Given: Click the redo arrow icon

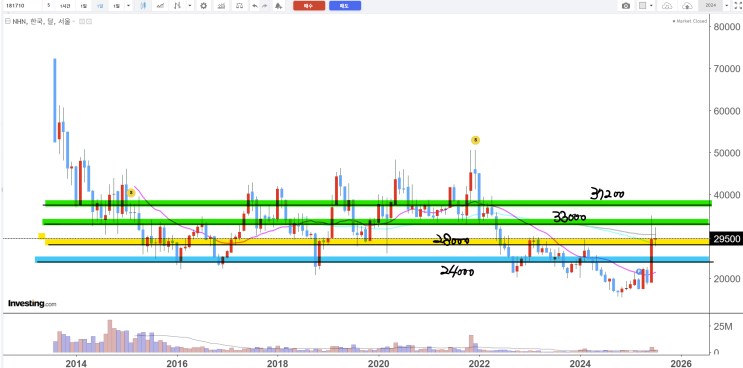Looking at the screenshot, I should (264, 6).
